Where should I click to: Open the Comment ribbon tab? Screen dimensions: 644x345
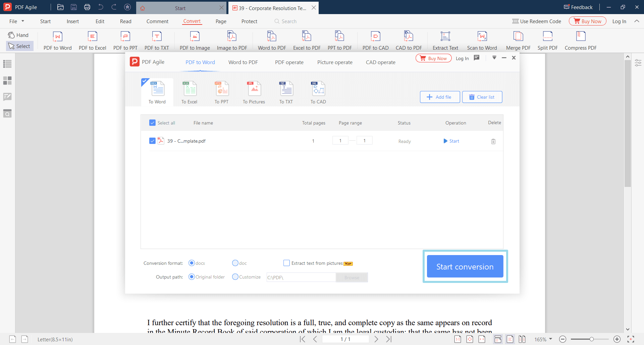(157, 21)
